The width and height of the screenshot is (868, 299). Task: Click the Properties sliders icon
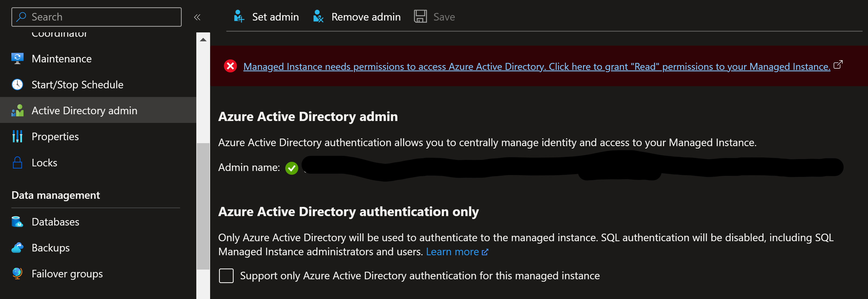(x=17, y=136)
